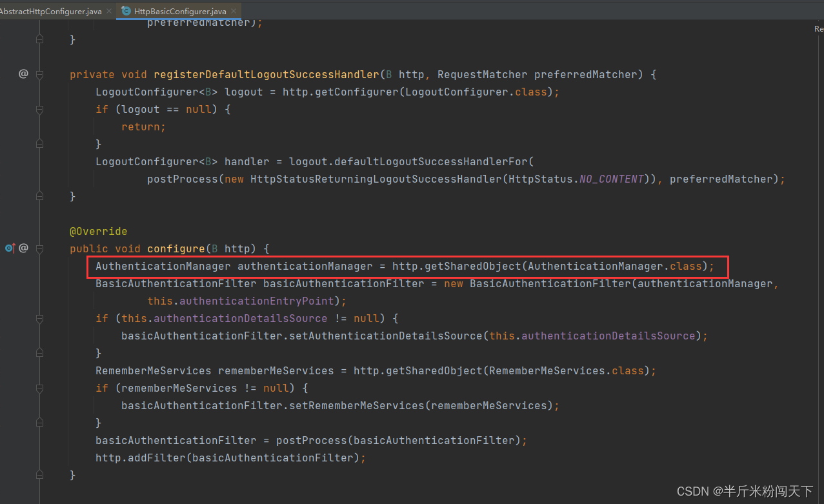This screenshot has width=824, height=504.
Task: Collapse the authenticationDetailsSource null check block
Action: click(x=39, y=318)
